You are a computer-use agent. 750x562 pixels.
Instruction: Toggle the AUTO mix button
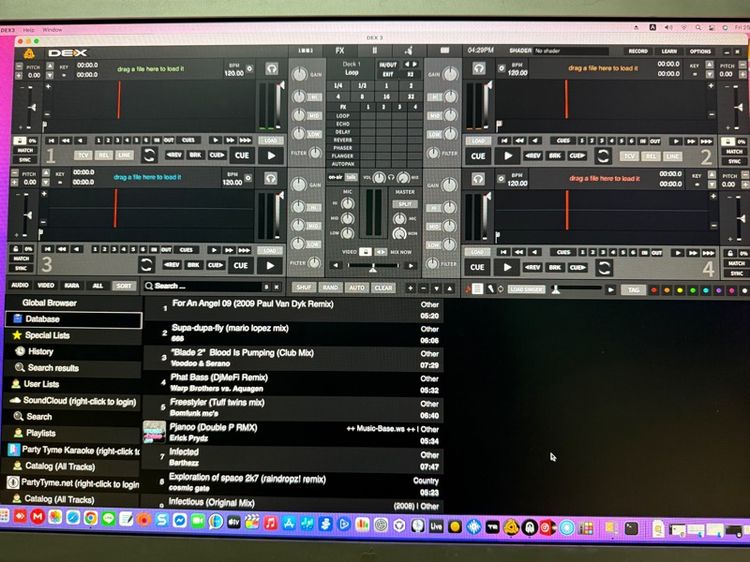pos(356,287)
